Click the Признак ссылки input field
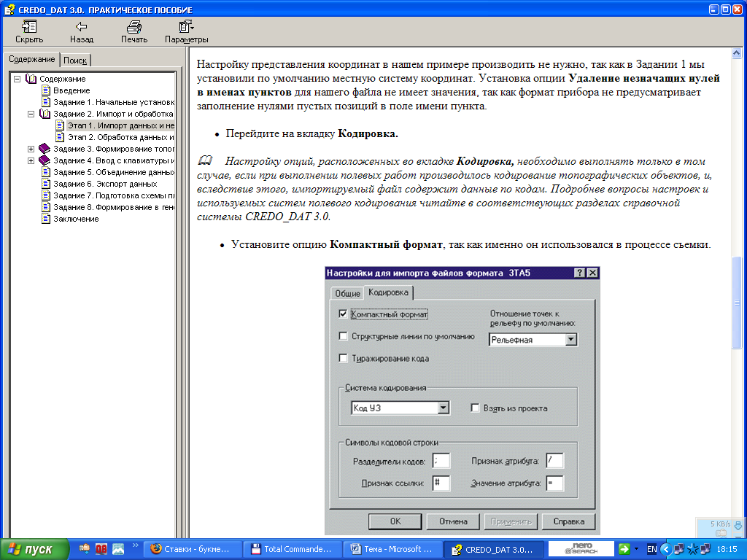 pos(441,483)
